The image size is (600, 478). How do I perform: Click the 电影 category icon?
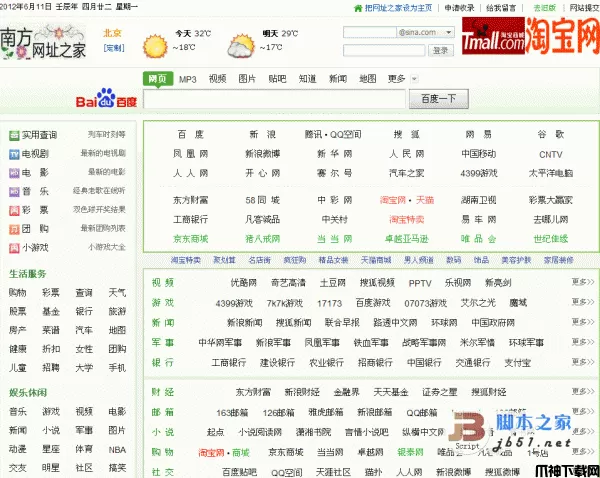[14, 173]
